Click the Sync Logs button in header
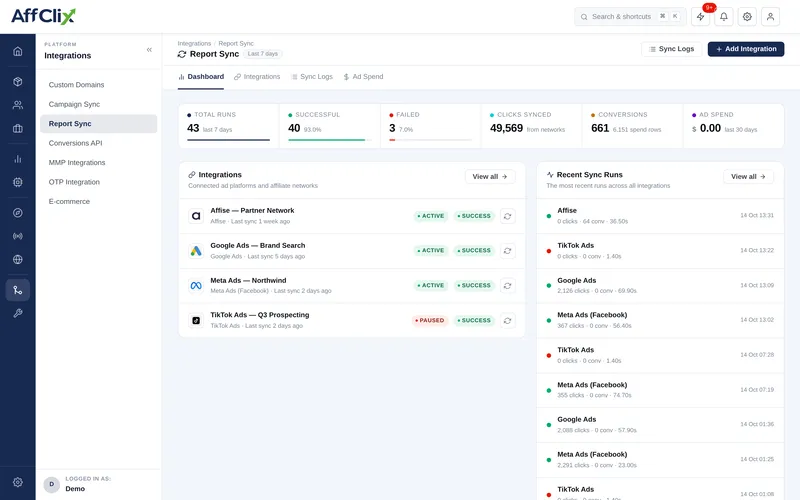The width and height of the screenshot is (800, 500). (x=671, y=49)
